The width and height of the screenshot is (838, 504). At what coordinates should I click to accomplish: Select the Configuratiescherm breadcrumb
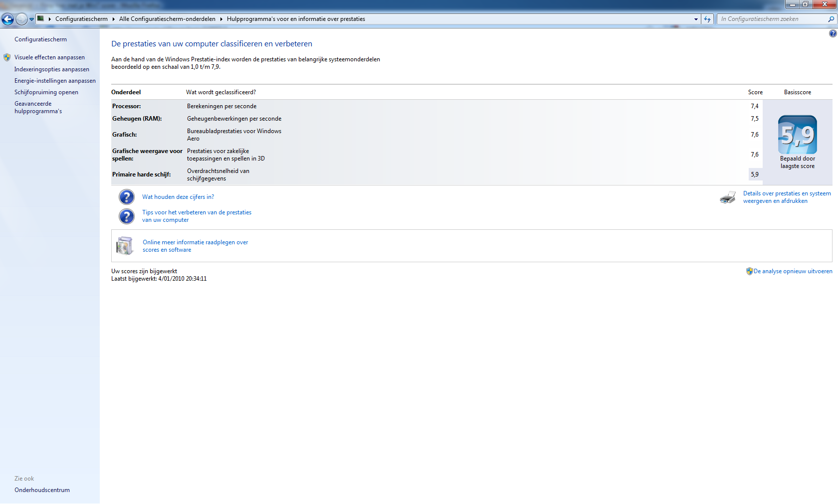(81, 19)
